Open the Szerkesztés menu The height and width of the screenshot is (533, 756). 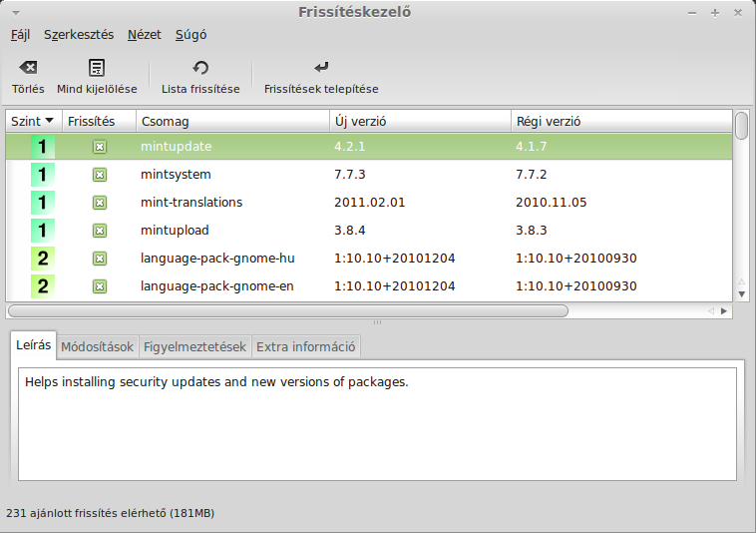[79, 35]
